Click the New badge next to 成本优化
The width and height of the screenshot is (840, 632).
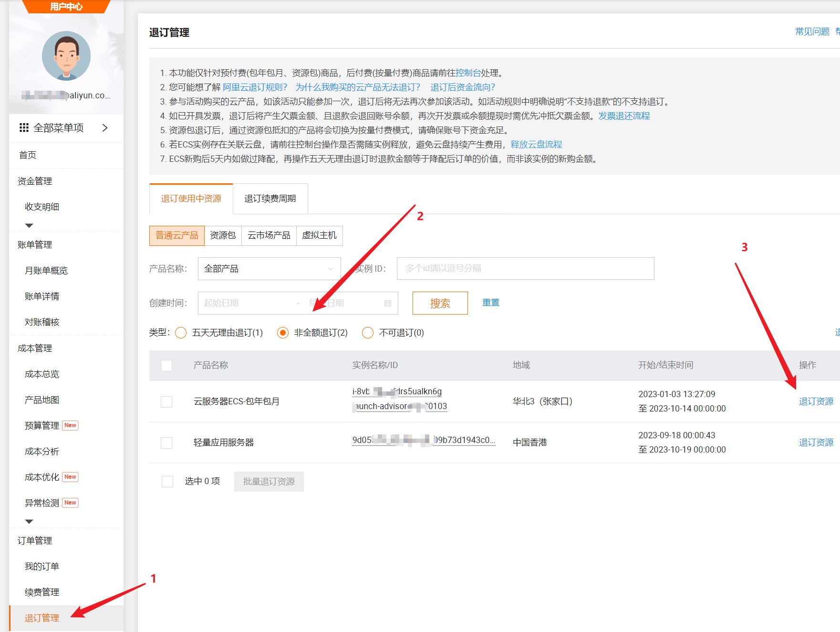(x=70, y=477)
